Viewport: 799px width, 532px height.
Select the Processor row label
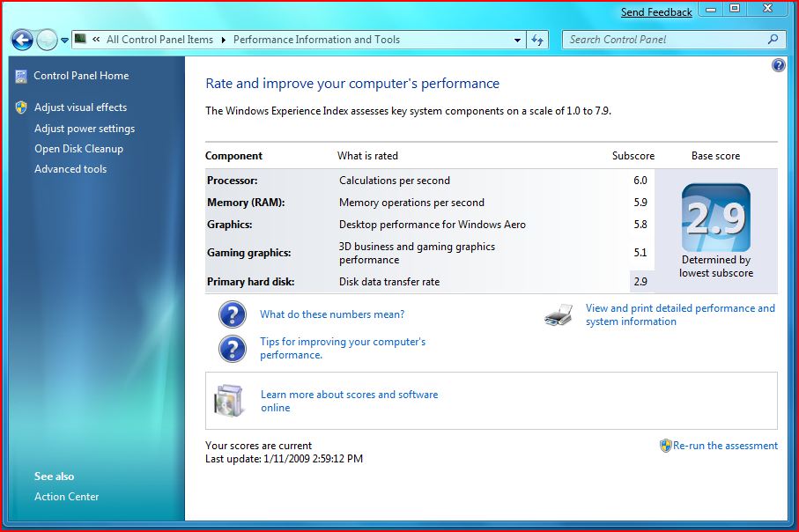click(x=233, y=181)
